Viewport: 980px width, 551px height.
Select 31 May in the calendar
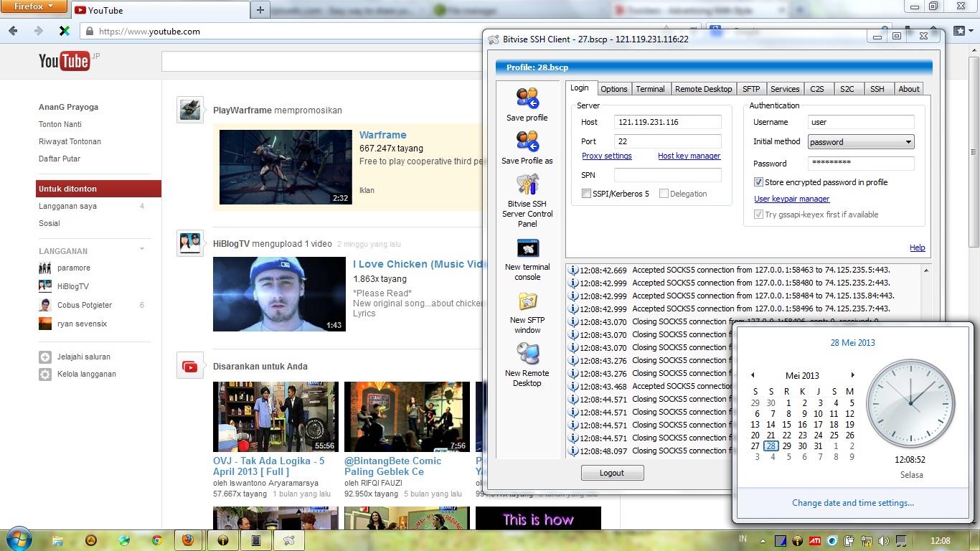[818, 446]
